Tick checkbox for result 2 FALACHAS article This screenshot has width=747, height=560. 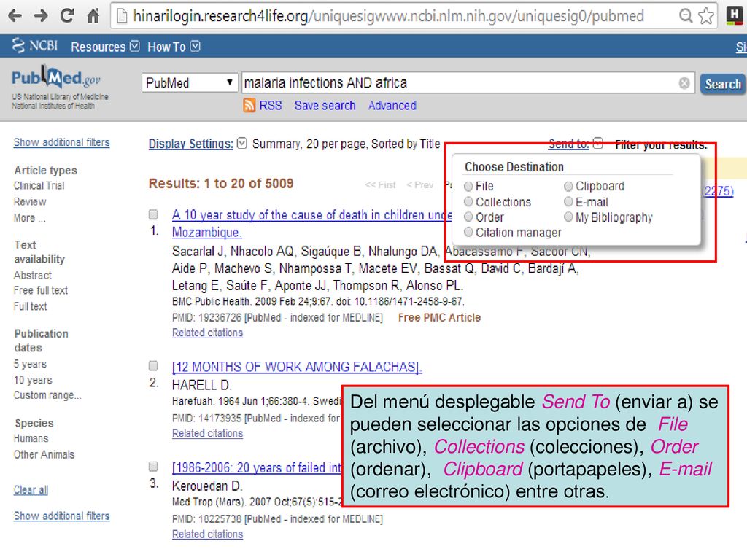pos(153,366)
